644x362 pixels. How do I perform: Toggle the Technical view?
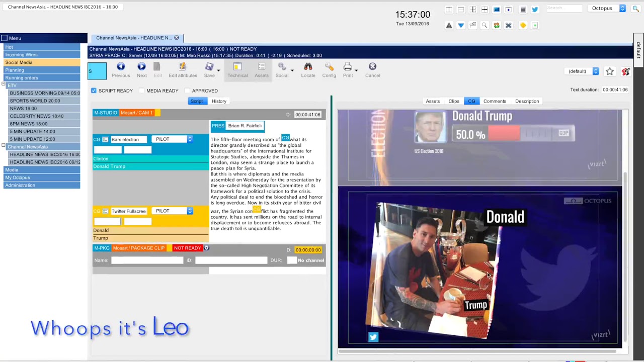tap(237, 70)
